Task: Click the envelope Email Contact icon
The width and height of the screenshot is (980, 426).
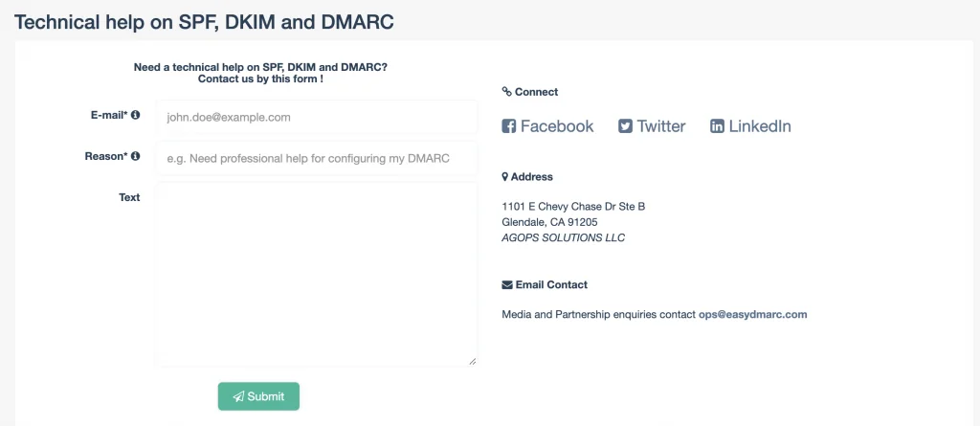Action: pos(507,285)
